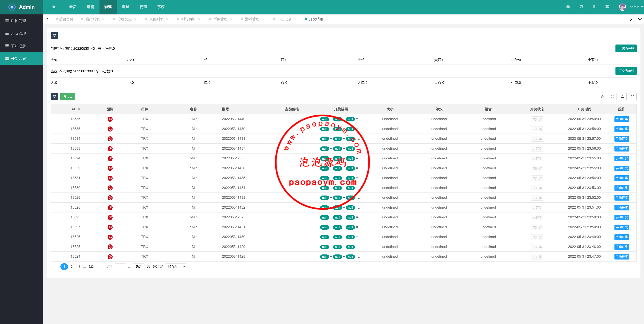Open the 会员 top menu

[73, 7]
